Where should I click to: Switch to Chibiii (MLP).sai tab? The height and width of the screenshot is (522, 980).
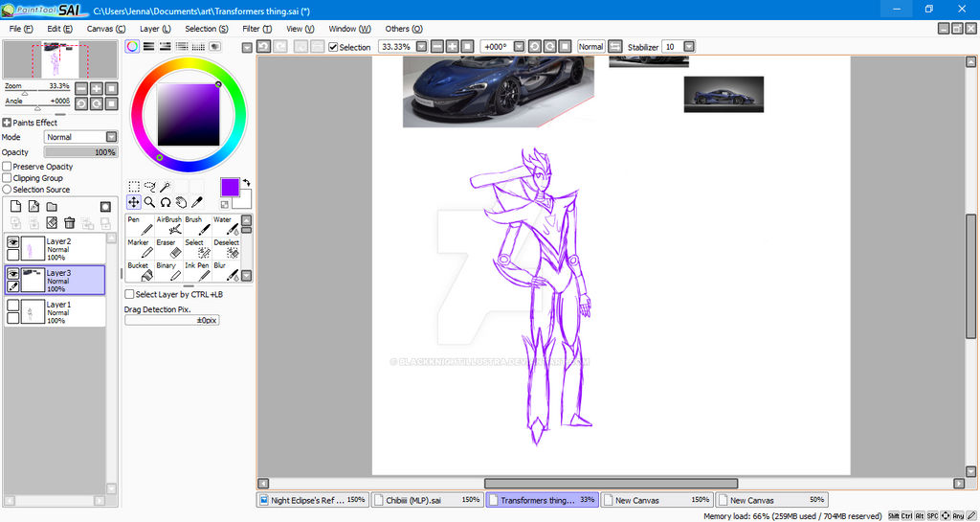(428, 500)
